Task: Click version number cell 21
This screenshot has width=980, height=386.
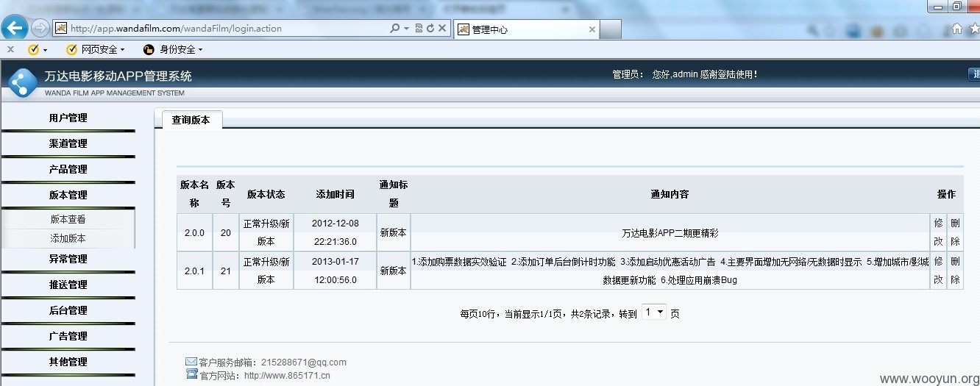Action: click(226, 271)
